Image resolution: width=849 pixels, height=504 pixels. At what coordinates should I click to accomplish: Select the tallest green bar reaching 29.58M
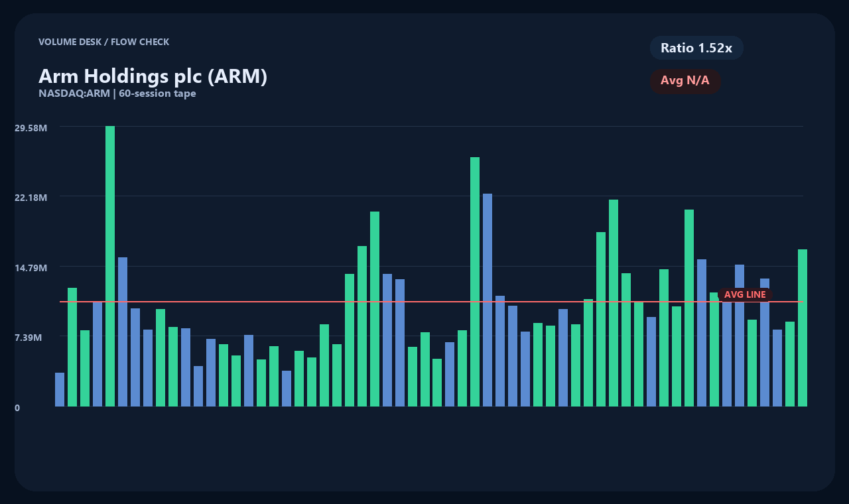point(110,266)
